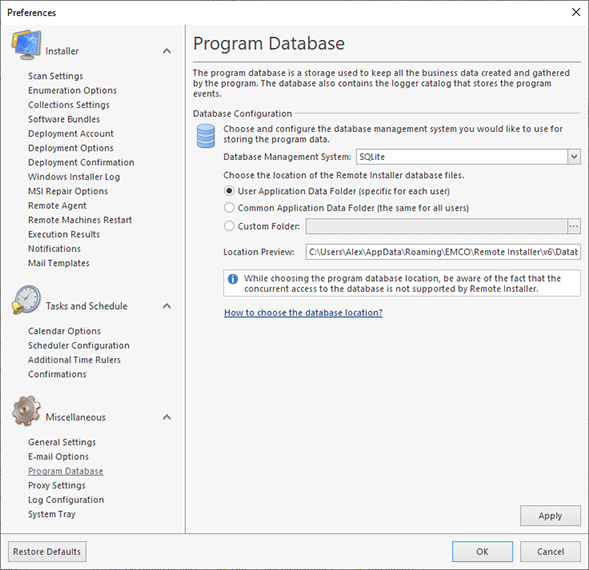Image resolution: width=589 pixels, height=570 pixels.
Task: Click the Installer section heading
Action: [62, 51]
